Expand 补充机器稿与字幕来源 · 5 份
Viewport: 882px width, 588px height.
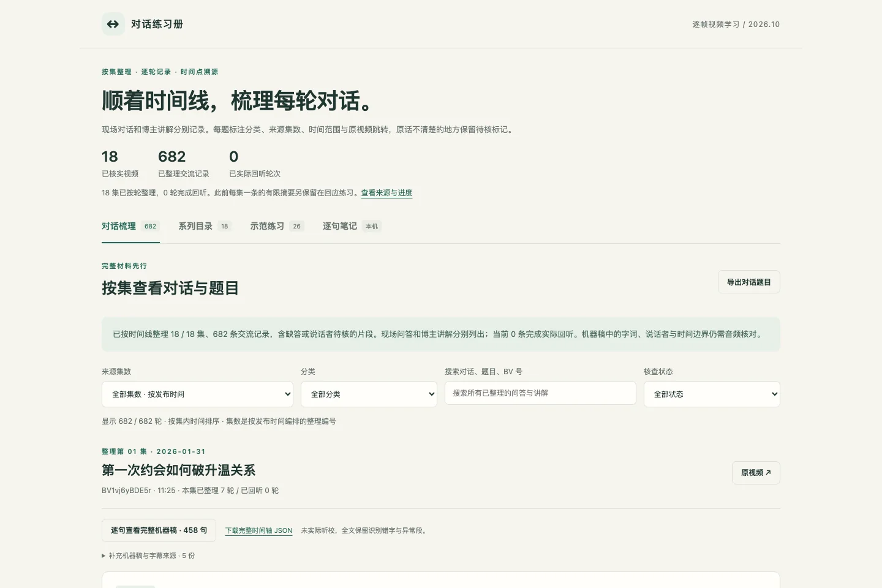point(148,556)
